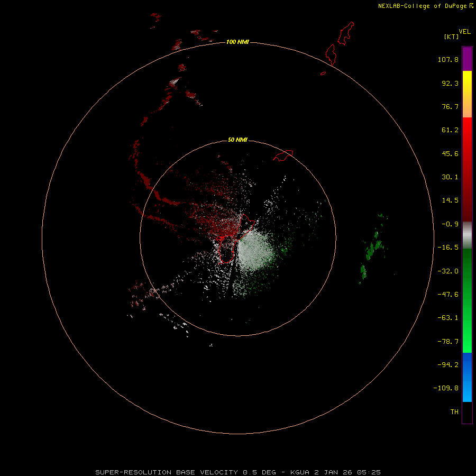The height and width of the screenshot is (476, 476).
Task: Click the 30.1 velocity scale value
Action: pos(450,177)
